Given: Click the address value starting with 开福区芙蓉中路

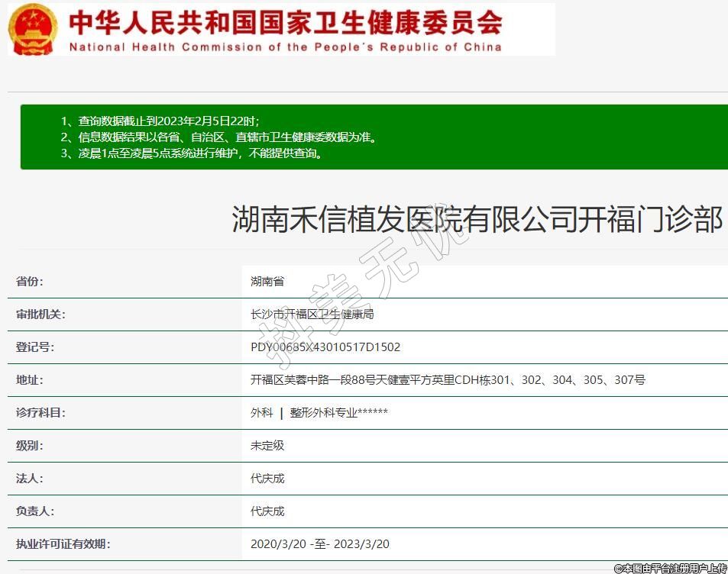Looking at the screenshot, I should [x=448, y=380].
